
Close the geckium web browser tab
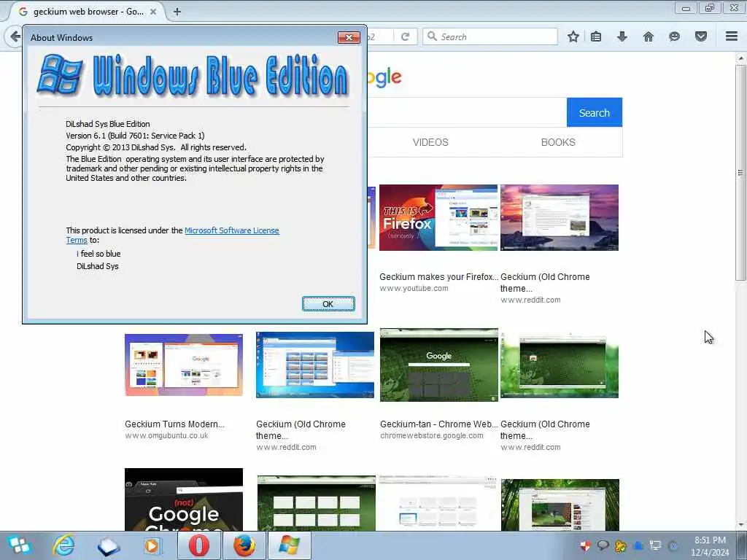coord(153,12)
